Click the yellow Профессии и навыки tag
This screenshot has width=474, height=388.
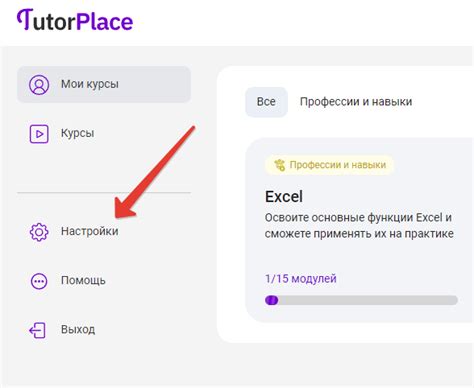[329, 165]
